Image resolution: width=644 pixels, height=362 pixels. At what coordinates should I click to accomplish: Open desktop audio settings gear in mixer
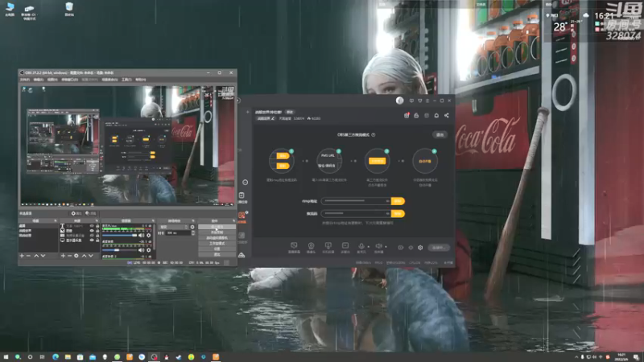pos(149,250)
